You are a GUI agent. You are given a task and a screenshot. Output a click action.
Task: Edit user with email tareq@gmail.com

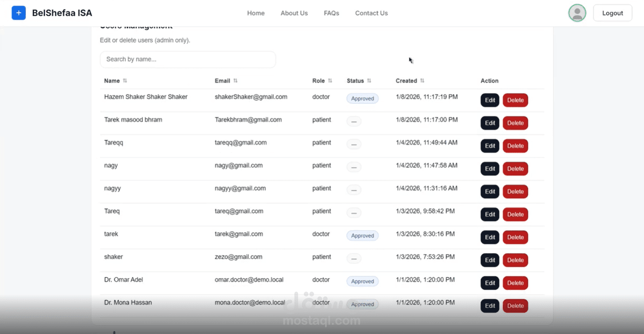490,214
